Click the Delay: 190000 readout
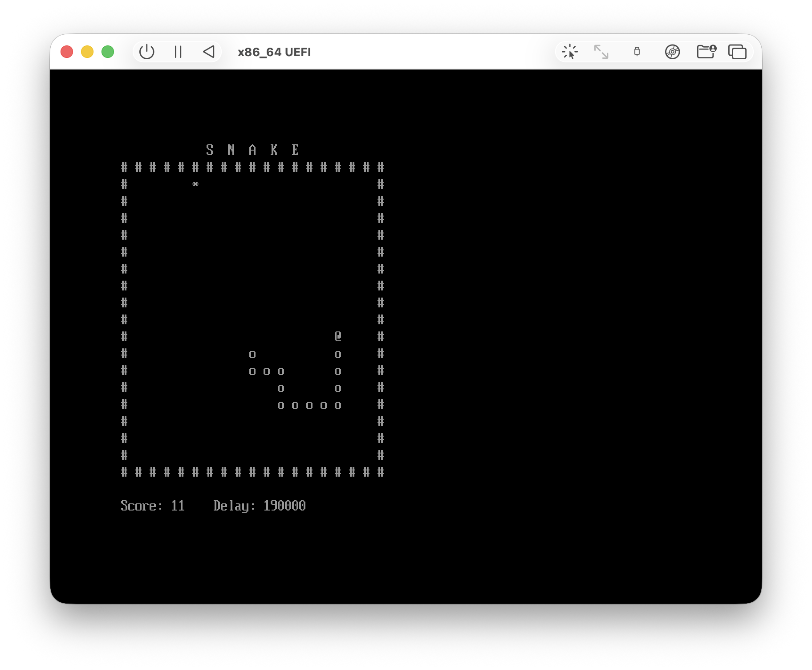This screenshot has width=812, height=670. point(259,505)
